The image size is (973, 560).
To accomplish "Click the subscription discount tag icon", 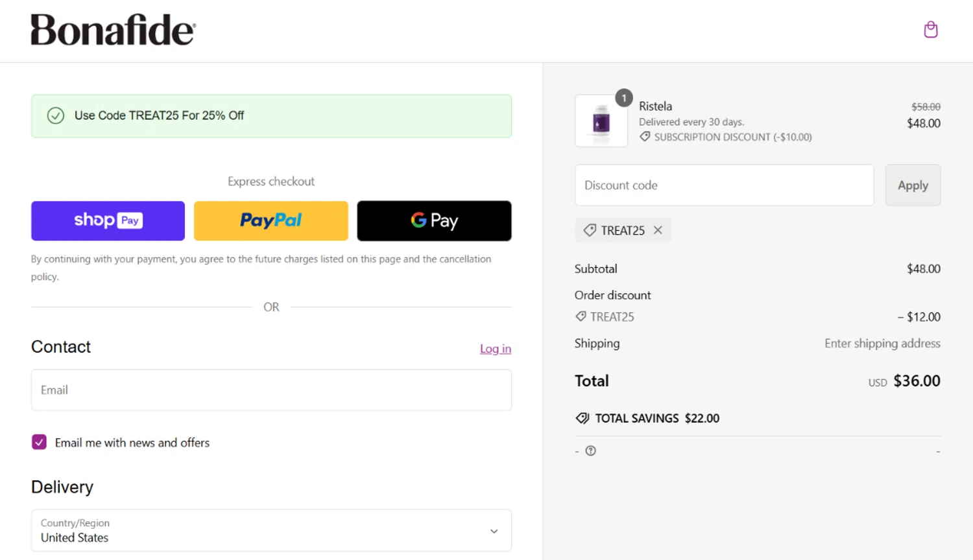I will coord(645,137).
